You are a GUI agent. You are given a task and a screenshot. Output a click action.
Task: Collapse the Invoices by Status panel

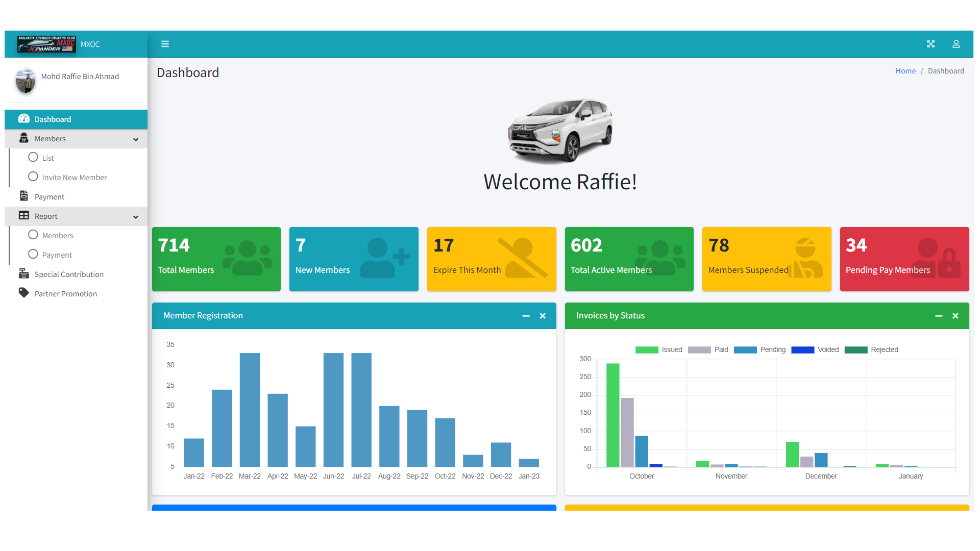tap(938, 316)
